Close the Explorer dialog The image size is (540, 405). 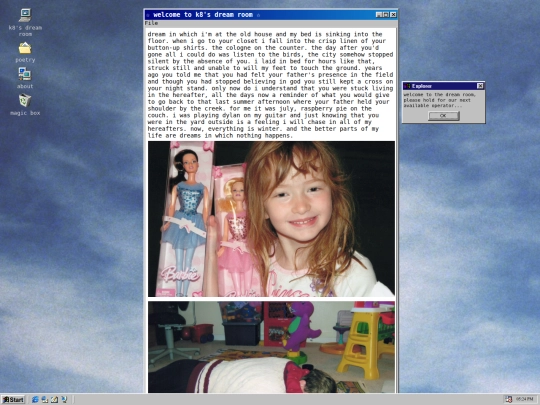click(x=480, y=86)
